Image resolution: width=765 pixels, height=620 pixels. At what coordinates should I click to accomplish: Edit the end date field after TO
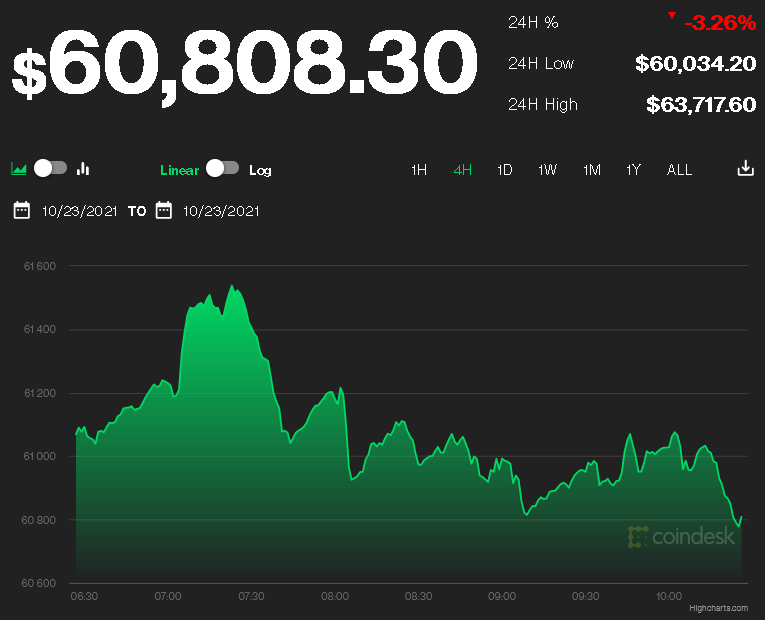[221, 211]
